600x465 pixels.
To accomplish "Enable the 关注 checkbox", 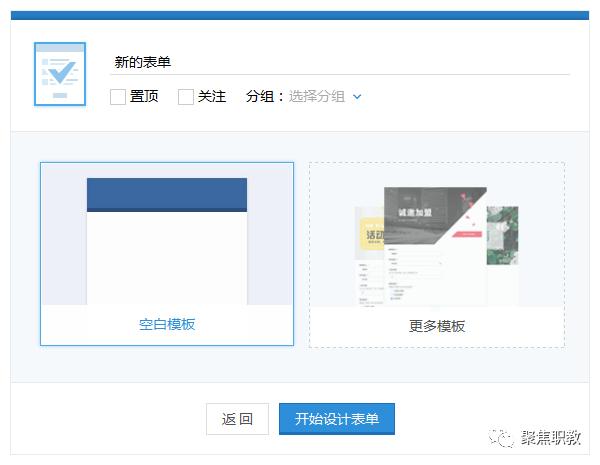I will [x=186, y=97].
